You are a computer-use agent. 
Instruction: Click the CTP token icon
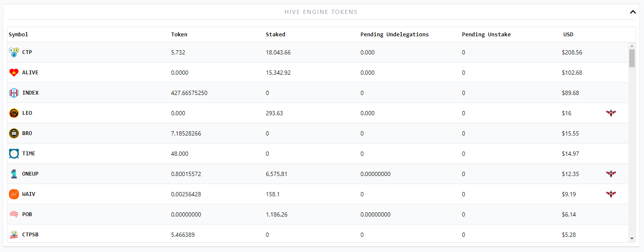[14, 52]
